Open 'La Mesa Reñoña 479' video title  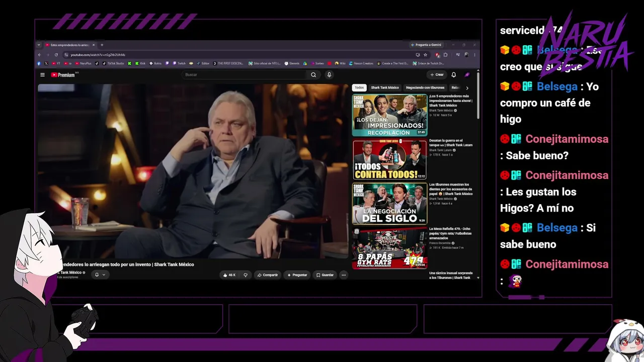tap(450, 233)
